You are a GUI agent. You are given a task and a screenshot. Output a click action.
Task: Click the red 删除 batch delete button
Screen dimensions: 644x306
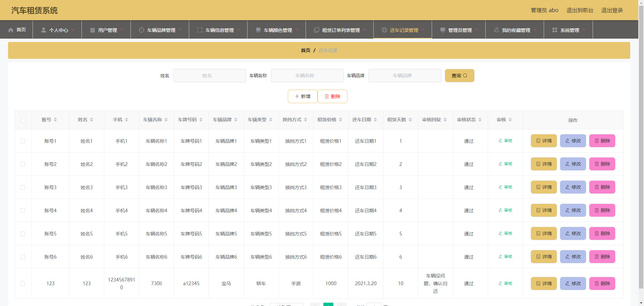tap(332, 96)
